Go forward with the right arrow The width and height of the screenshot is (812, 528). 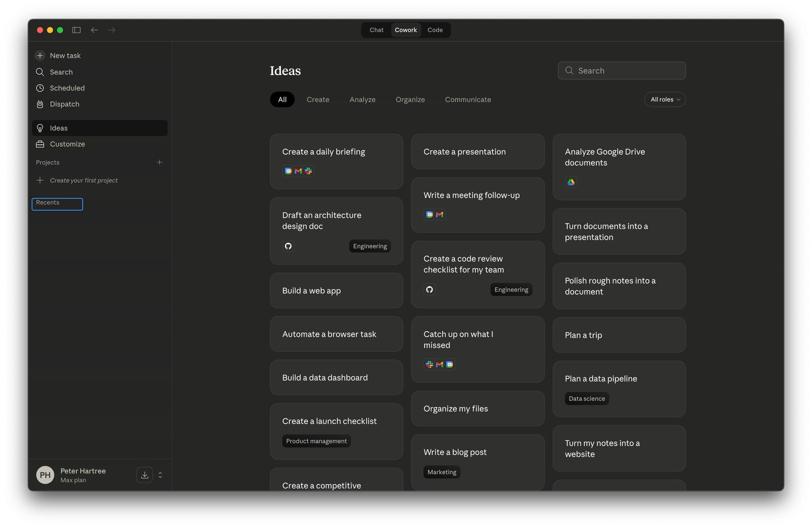click(x=111, y=30)
